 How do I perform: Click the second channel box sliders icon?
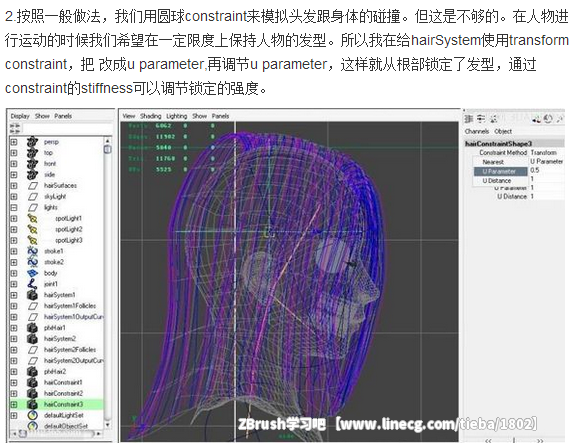tap(481, 119)
